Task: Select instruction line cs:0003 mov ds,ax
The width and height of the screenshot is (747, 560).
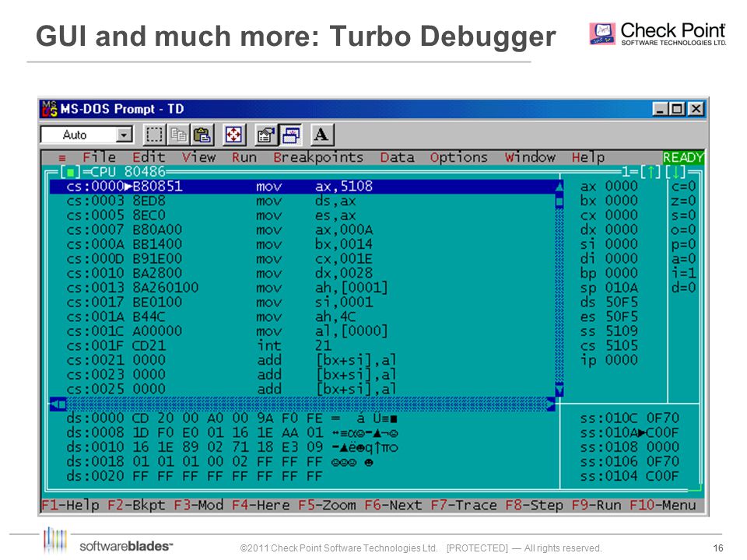Action: point(303,201)
